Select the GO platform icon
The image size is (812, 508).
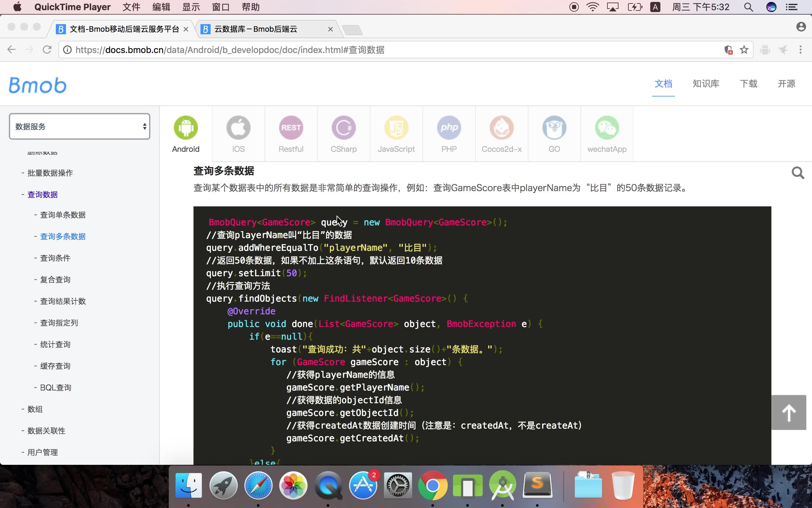(554, 128)
